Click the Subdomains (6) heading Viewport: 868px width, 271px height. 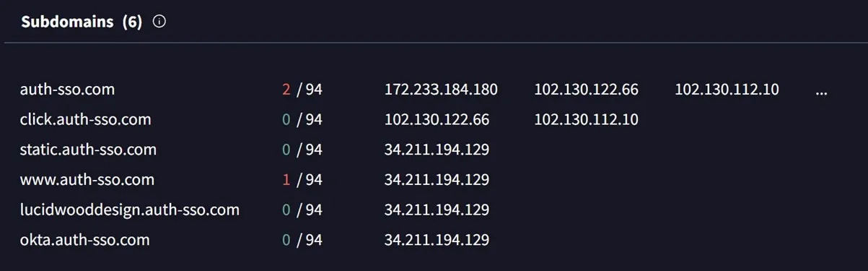(x=82, y=22)
